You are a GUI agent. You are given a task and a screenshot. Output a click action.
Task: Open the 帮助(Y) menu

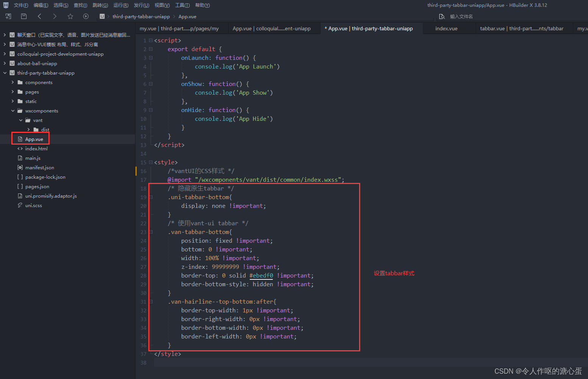click(202, 5)
